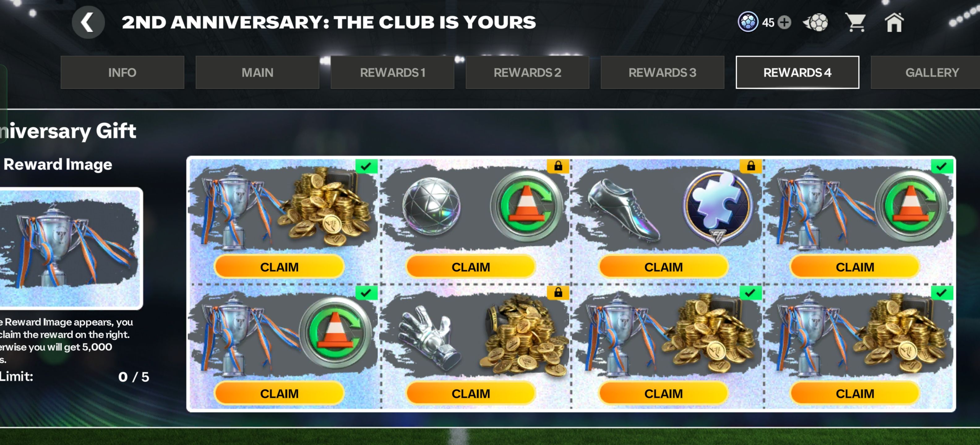Switch to the REWARDS 3 tab
The width and height of the screenshot is (980, 445).
pos(662,73)
